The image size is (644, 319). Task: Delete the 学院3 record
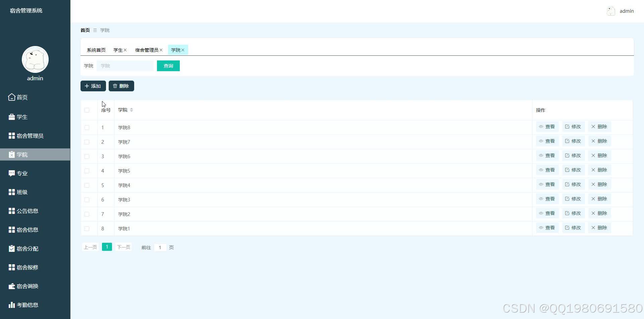pyautogui.click(x=599, y=199)
